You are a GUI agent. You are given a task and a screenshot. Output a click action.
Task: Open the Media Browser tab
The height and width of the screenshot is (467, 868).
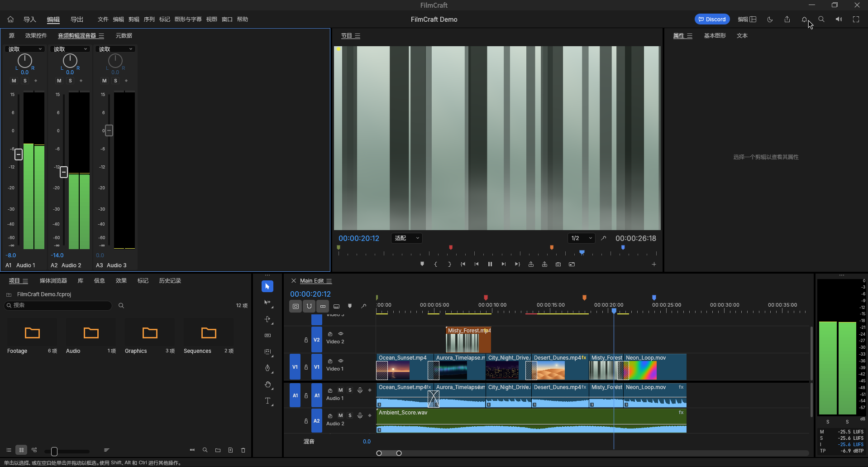tap(53, 281)
